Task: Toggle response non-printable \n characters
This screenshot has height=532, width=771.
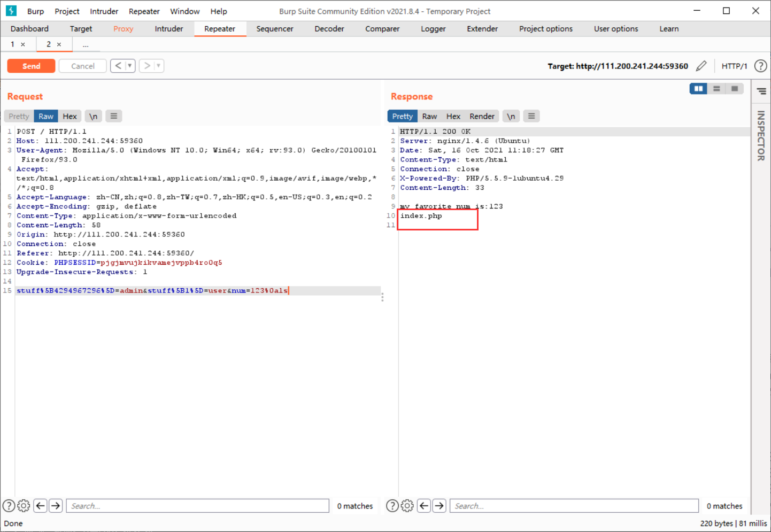Action: [x=511, y=116]
